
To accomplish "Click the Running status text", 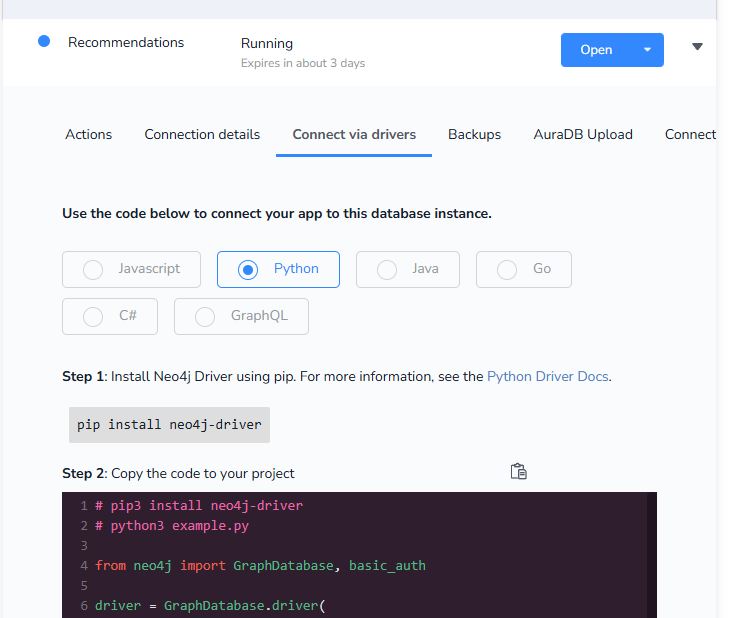I will point(267,44).
